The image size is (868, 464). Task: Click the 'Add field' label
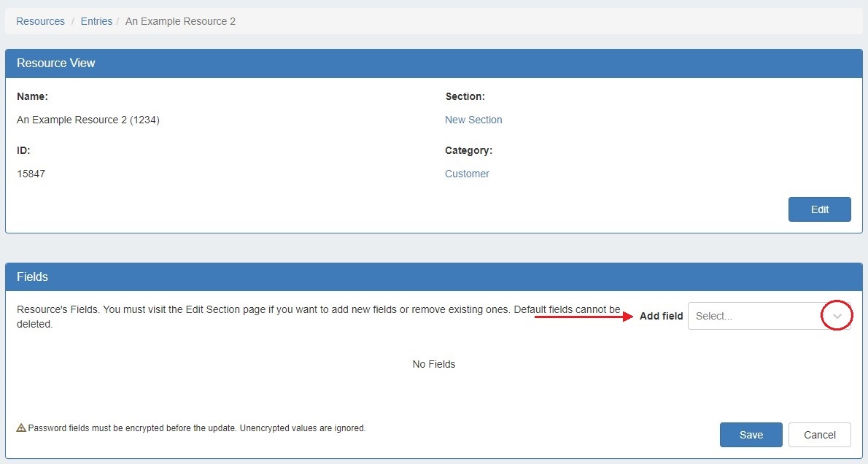(661, 316)
